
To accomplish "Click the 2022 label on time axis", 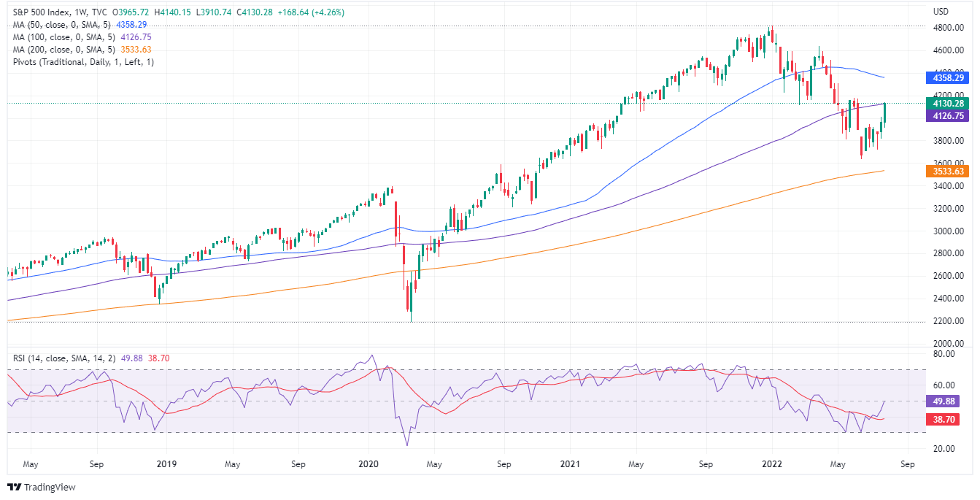I will pyautogui.click(x=771, y=464).
